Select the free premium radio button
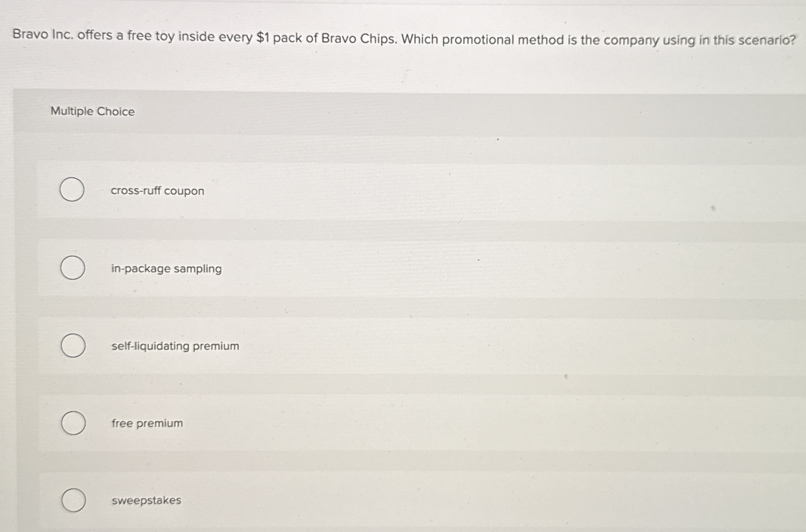 coord(73,423)
